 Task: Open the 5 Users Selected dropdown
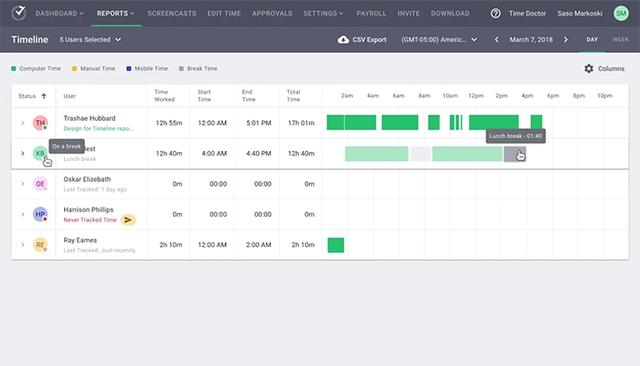click(x=90, y=40)
